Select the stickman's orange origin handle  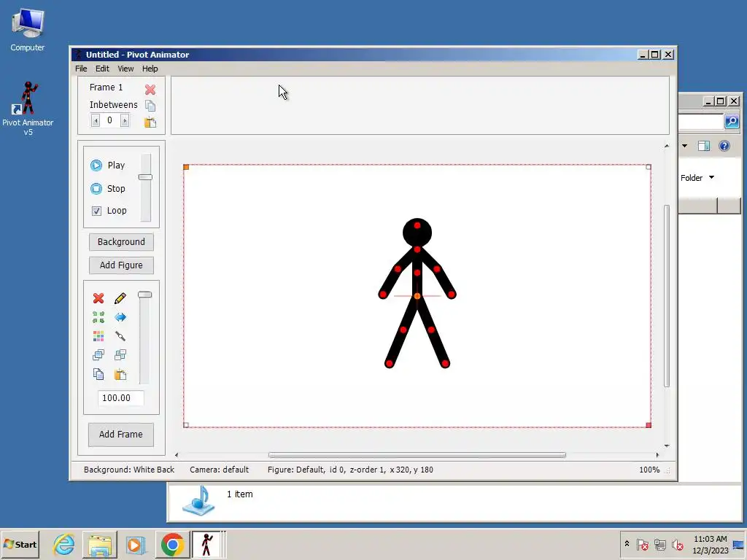coord(417,296)
